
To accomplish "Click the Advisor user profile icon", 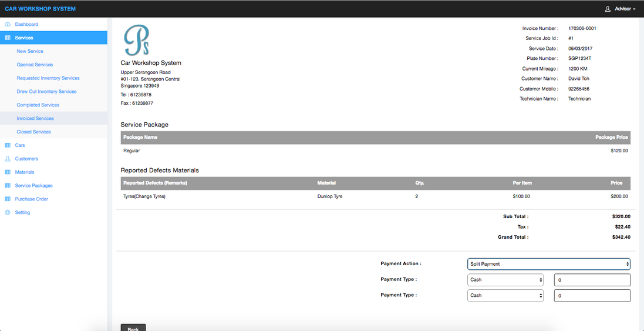I will [608, 9].
